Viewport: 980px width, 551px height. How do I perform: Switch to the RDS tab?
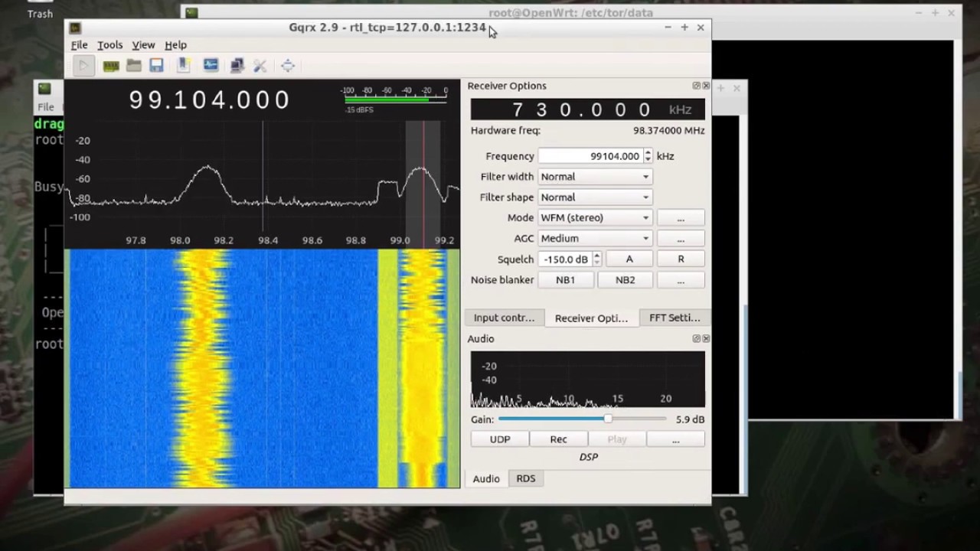point(525,478)
